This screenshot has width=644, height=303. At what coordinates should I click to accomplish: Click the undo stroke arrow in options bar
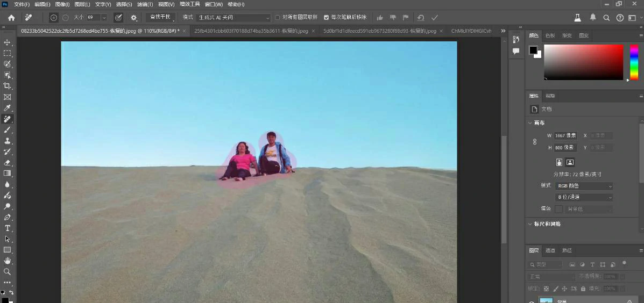click(x=421, y=18)
